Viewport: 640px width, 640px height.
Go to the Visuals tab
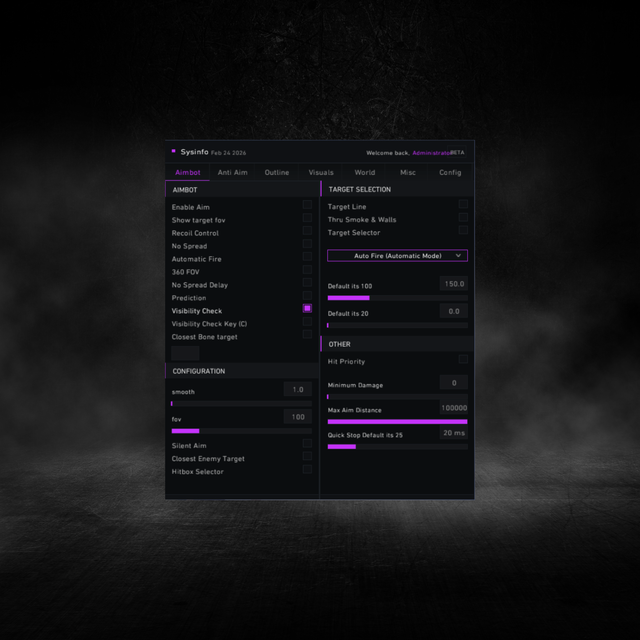(321, 172)
